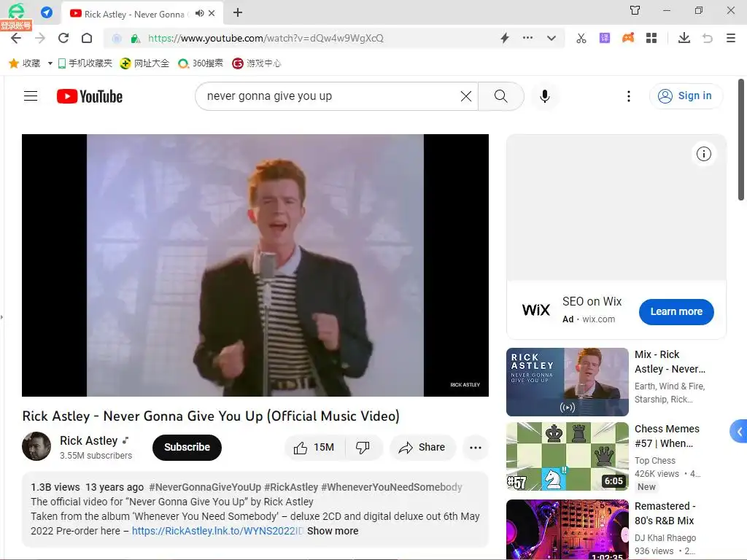
Task: Open Chess Memes #57 thumbnail
Action: click(568, 456)
